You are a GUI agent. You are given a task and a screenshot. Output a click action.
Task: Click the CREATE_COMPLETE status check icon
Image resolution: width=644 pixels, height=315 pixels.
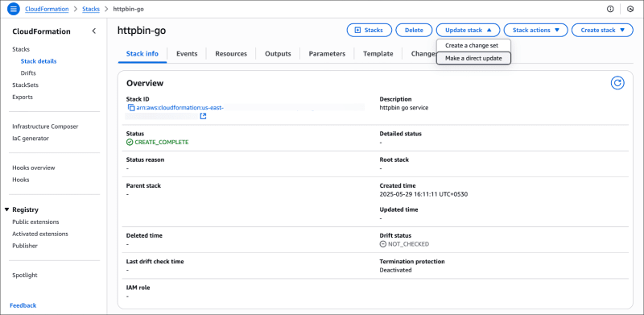(130, 143)
